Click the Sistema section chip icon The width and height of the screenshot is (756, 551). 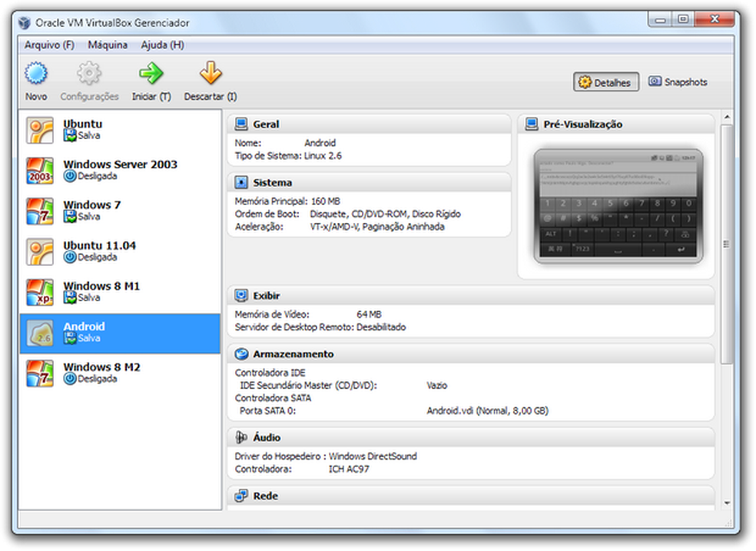click(241, 183)
